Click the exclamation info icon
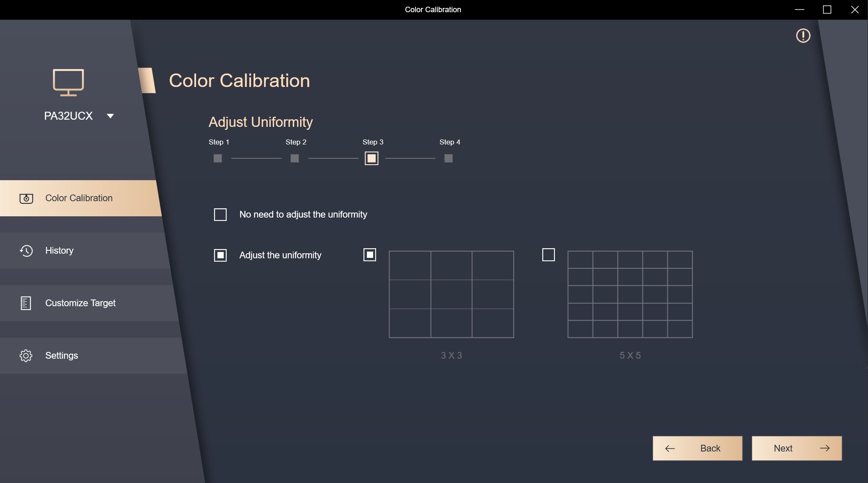The image size is (868, 483). point(803,36)
